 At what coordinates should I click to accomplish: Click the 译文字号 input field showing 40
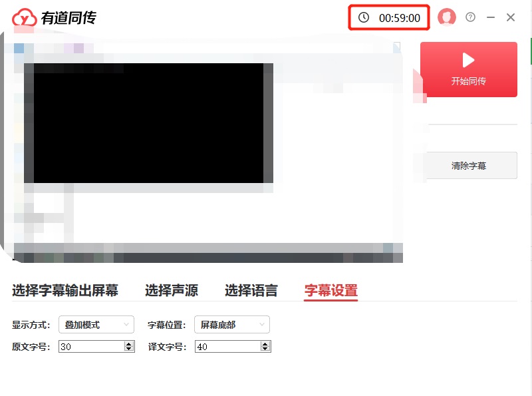tap(227, 346)
